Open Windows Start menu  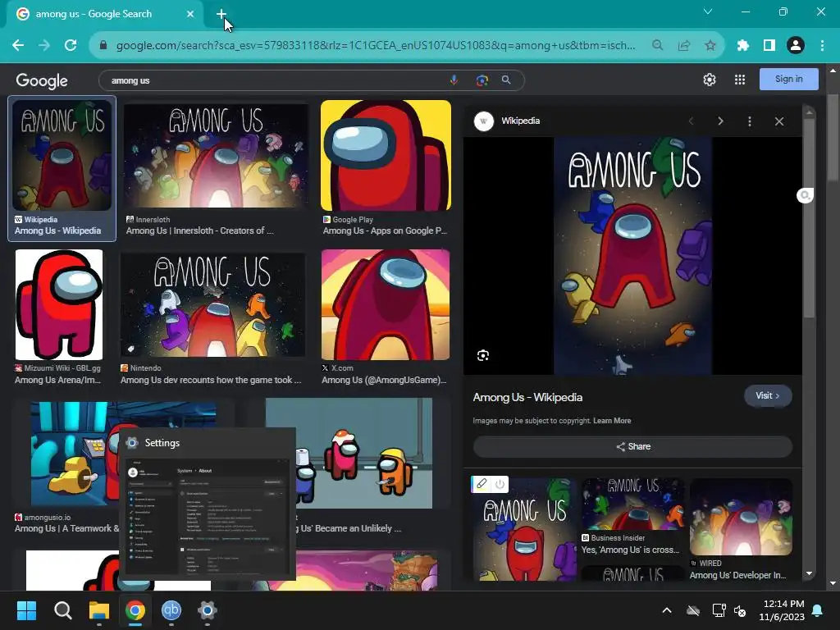coord(26,610)
